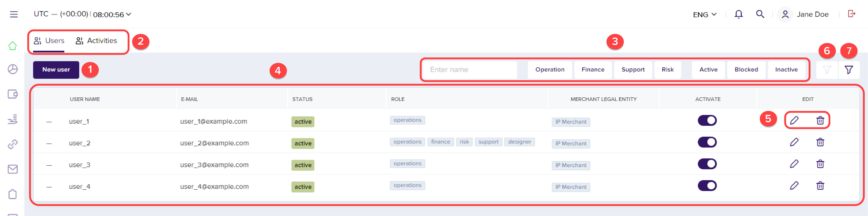Filter by Blocked status
The width and height of the screenshot is (868, 216).
click(746, 70)
